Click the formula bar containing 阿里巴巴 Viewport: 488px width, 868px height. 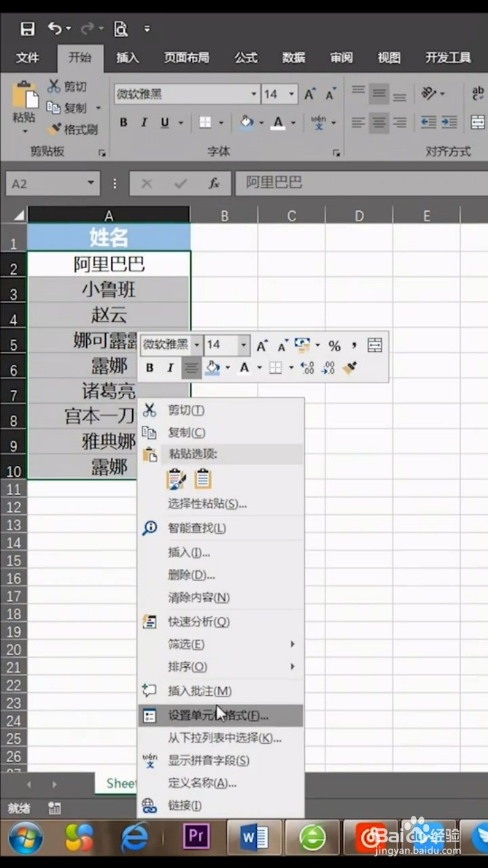(361, 183)
